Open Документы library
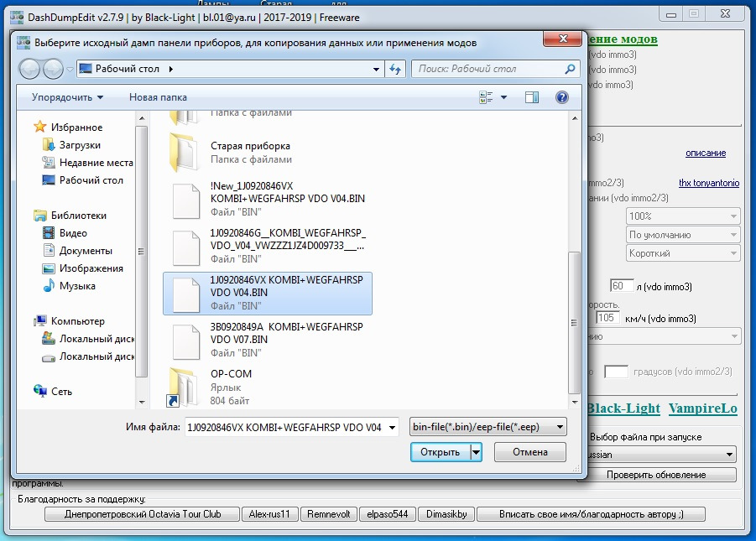Screen dimensions: 756x541 [86, 251]
